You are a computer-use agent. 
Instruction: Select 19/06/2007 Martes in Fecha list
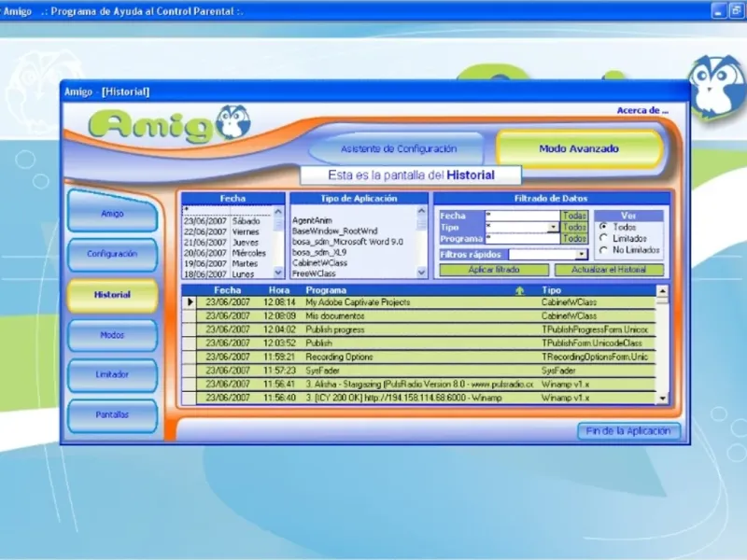[x=226, y=263]
